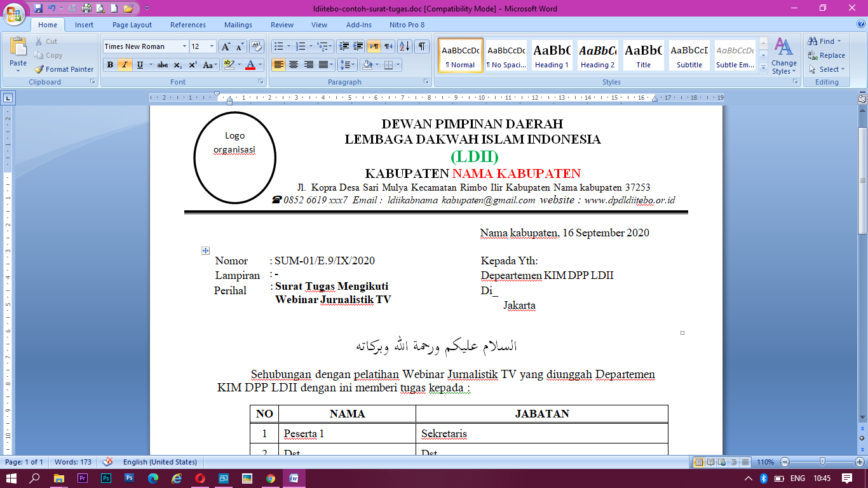
Task: Click the Open folder icon in Quick Access Toolbar
Action: (128, 8)
